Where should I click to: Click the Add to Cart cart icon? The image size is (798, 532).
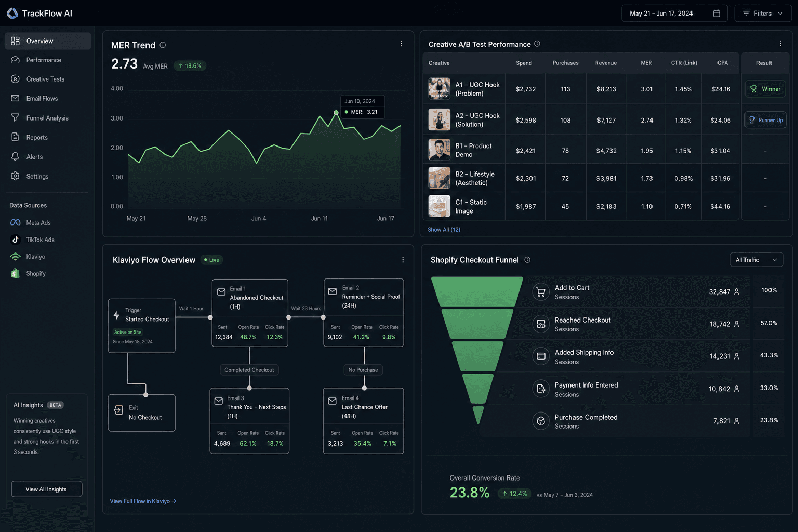pos(541,292)
